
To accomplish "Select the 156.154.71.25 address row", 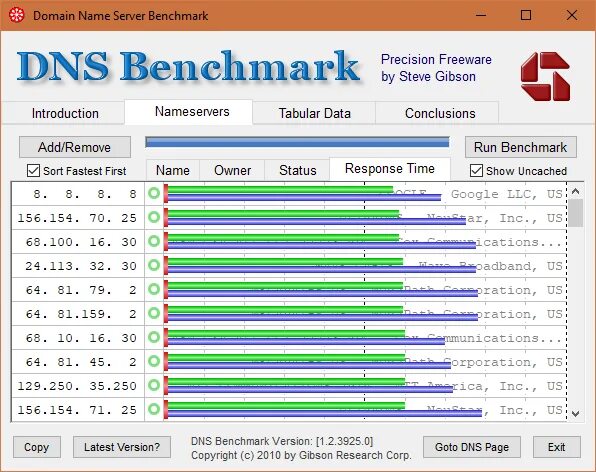I will click(x=78, y=409).
